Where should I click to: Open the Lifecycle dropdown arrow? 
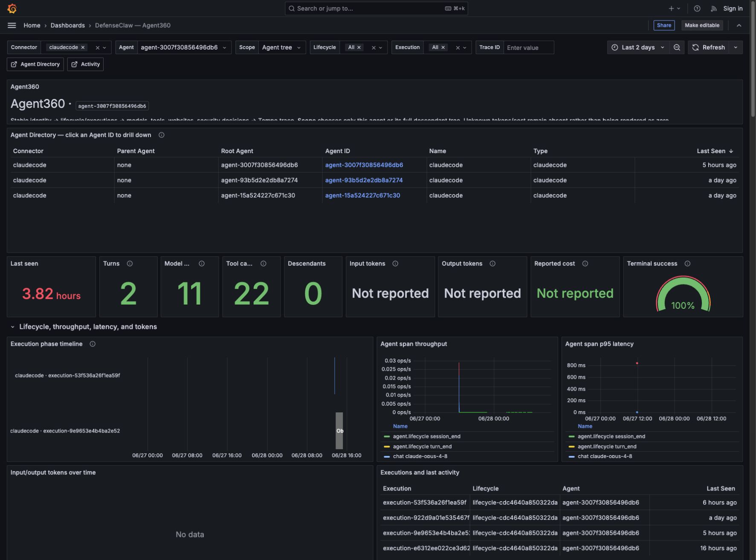(381, 48)
